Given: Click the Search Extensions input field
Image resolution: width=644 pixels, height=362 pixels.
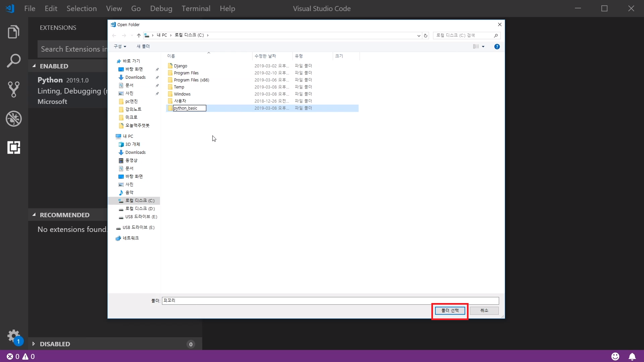Looking at the screenshot, I should [72, 49].
